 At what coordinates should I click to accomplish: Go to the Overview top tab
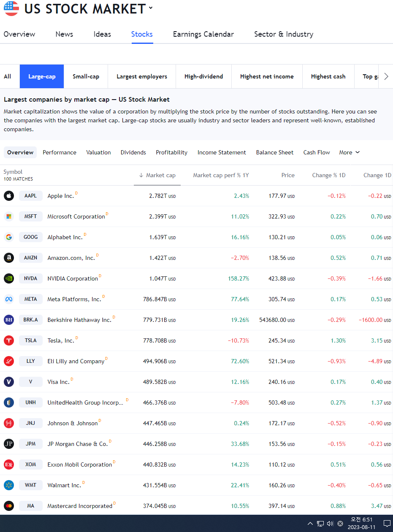(x=19, y=34)
